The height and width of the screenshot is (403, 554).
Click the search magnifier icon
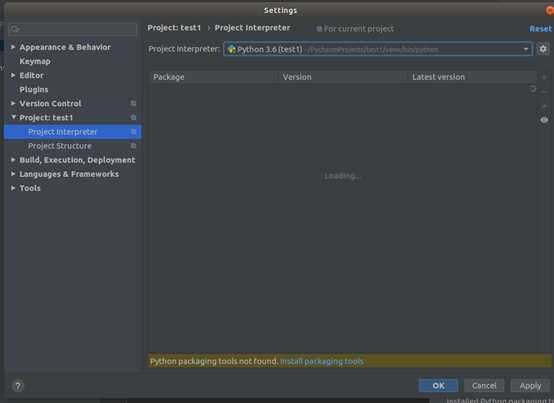pos(15,29)
